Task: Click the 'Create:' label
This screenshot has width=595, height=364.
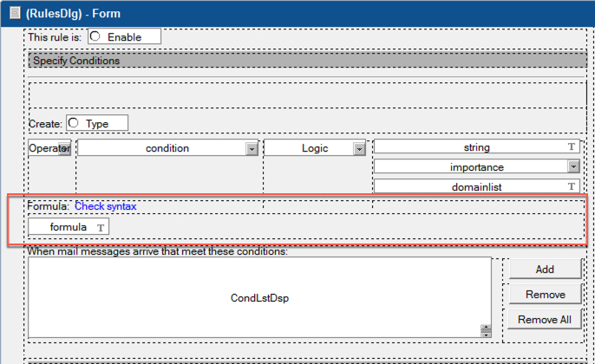Action: pyautogui.click(x=45, y=124)
